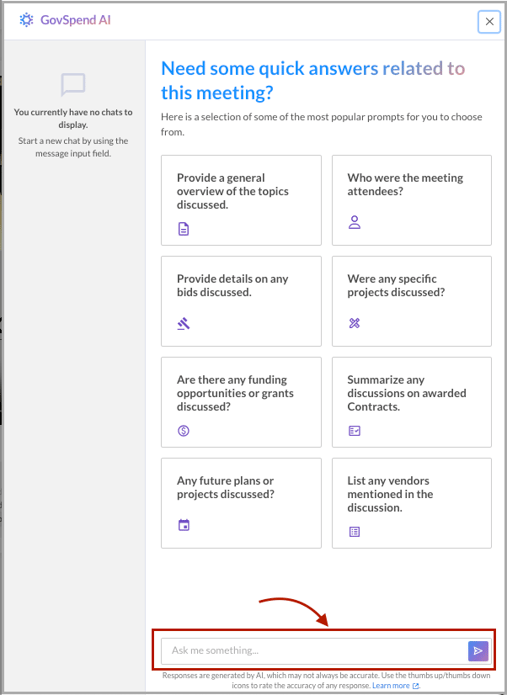Click the empty chat bubble icon in sidebar

click(x=73, y=85)
